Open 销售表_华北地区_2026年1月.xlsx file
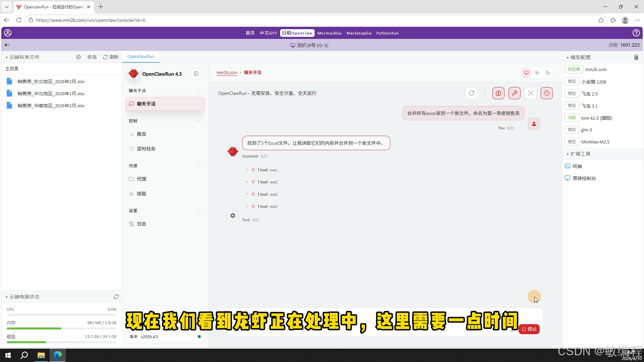Screen dimensions: 644x362 click(x=51, y=94)
